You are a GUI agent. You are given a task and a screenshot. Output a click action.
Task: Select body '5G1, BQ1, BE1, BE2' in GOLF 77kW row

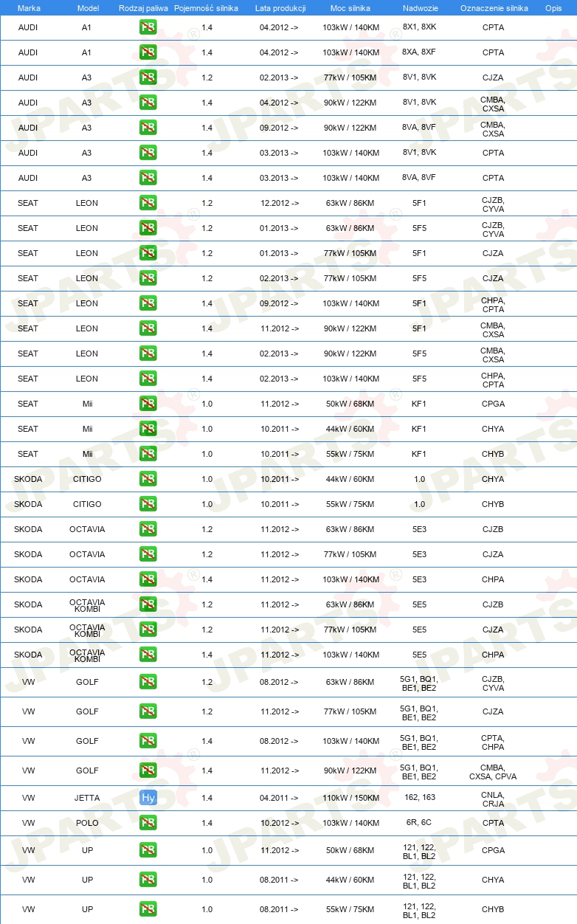pos(419,711)
